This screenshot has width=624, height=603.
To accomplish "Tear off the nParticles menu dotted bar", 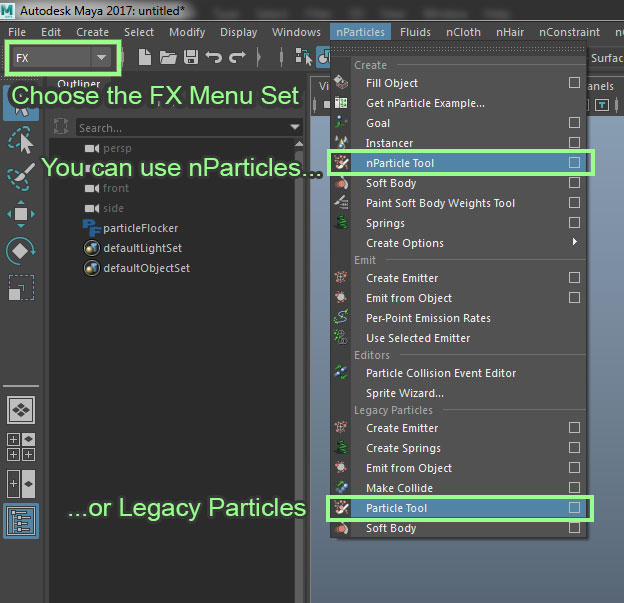I will (x=458, y=49).
